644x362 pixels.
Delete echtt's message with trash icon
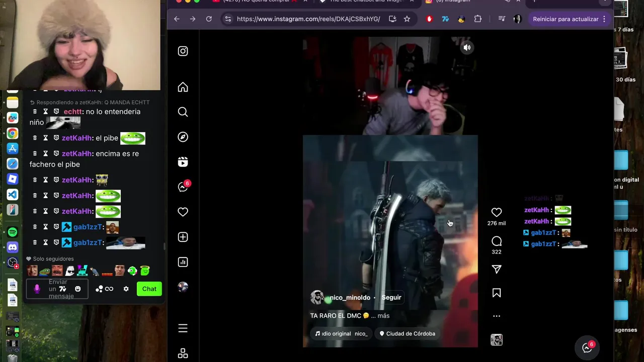click(x=35, y=112)
